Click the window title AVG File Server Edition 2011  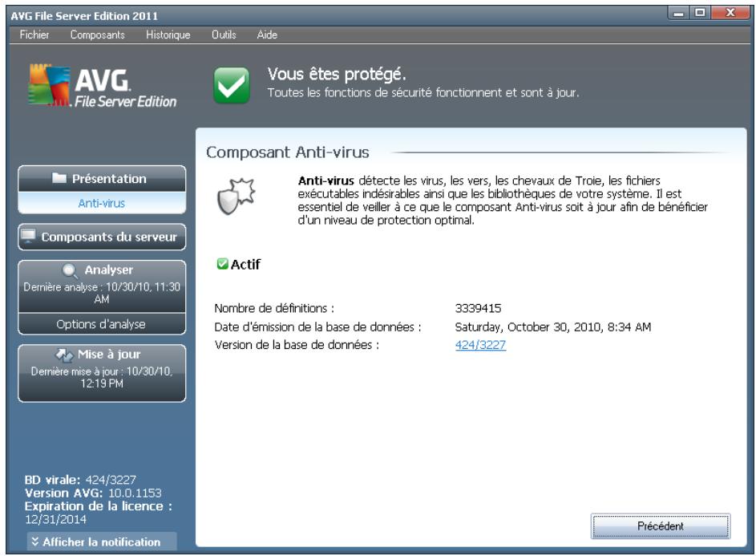[x=84, y=16]
